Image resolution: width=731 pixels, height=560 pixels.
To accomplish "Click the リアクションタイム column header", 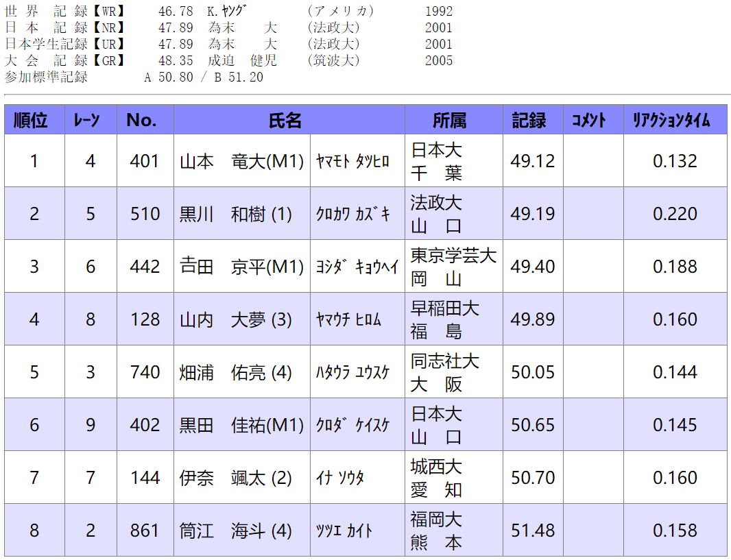I will (x=675, y=120).
